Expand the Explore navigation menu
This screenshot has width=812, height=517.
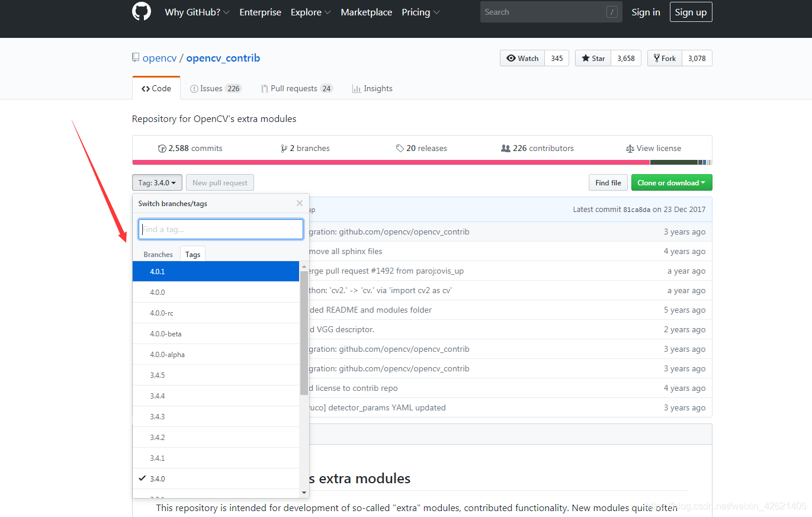(310, 12)
